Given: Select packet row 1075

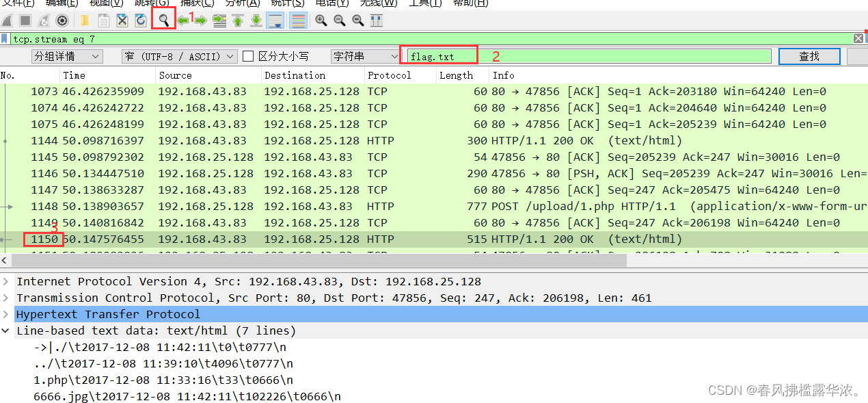Looking at the screenshot, I should pos(434,124).
